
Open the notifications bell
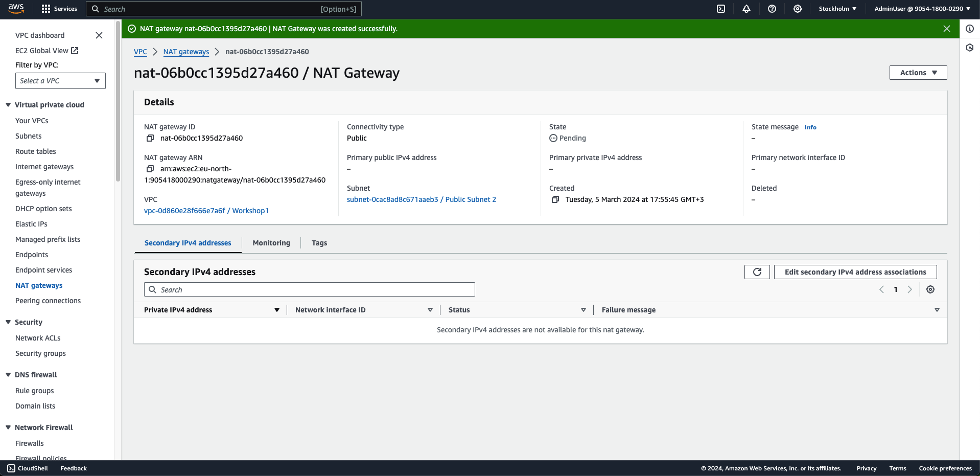coord(746,9)
